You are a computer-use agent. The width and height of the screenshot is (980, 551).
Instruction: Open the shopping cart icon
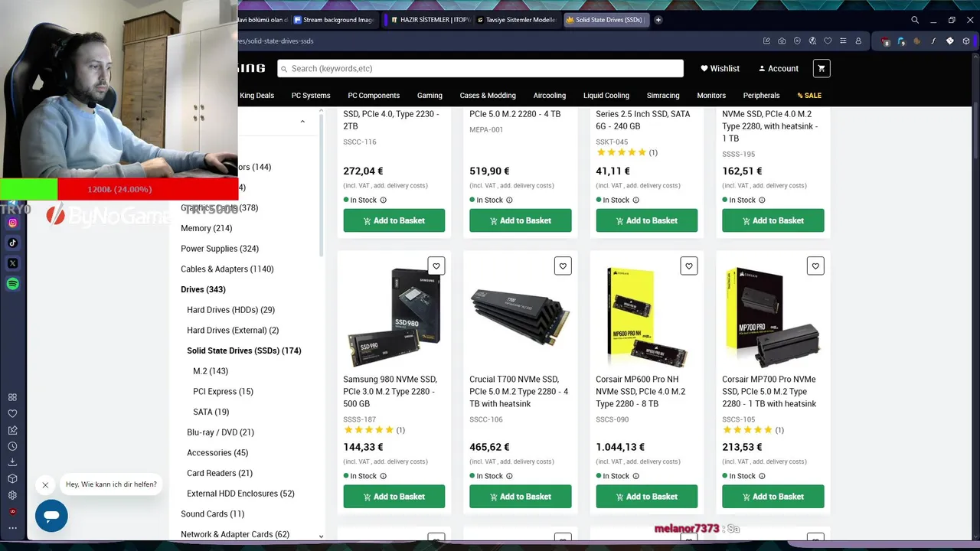(x=822, y=68)
